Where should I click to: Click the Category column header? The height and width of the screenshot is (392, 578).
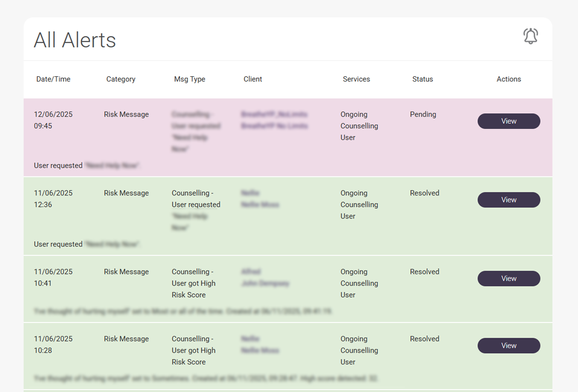coord(121,79)
